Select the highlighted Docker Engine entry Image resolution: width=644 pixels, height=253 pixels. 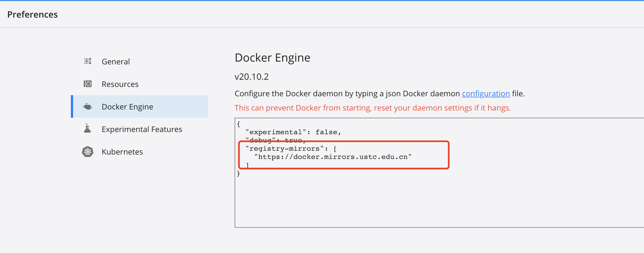(127, 106)
